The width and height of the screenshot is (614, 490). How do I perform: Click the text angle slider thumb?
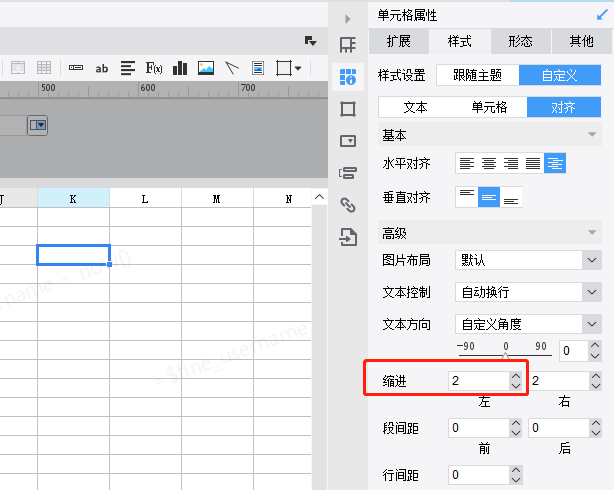[x=506, y=356]
